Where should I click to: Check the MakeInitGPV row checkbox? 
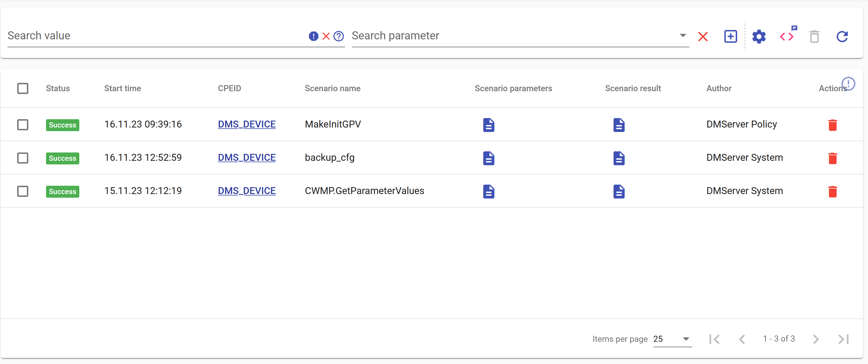[x=22, y=125]
